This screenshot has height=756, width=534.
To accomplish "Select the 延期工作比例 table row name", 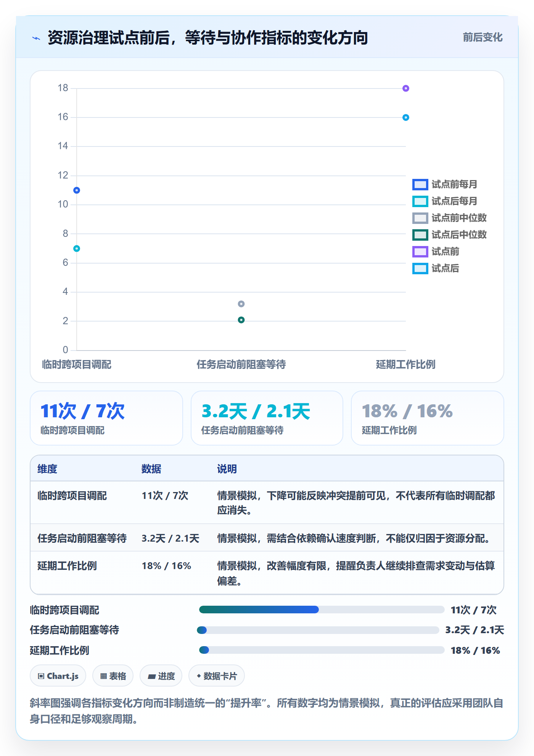I will 67,566.
